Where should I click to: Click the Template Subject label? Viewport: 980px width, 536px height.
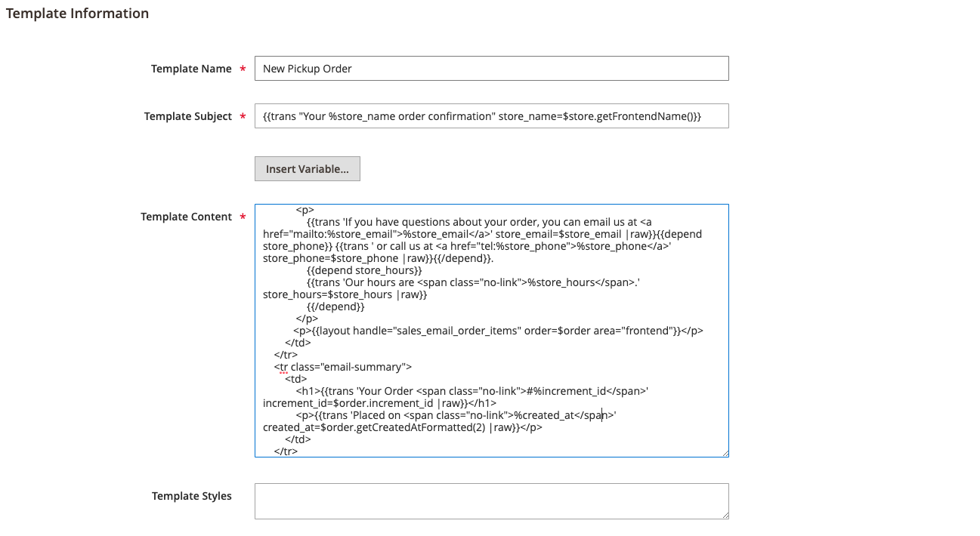(x=188, y=116)
